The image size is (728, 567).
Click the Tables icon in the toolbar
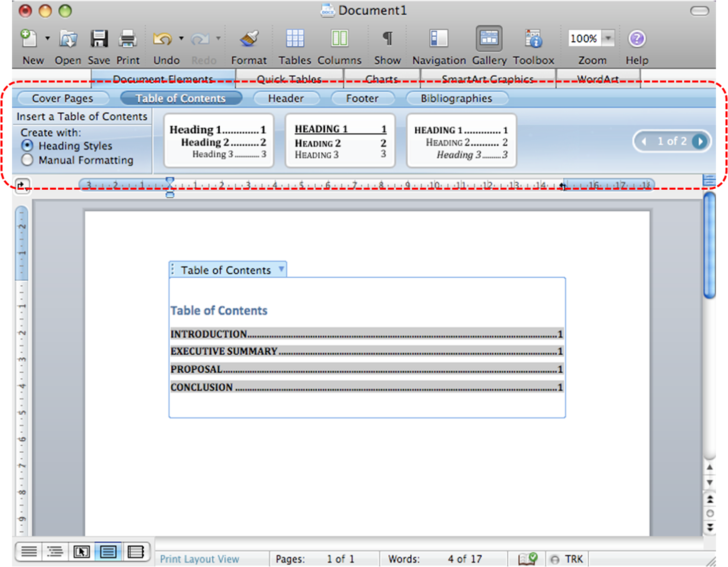pos(295,38)
